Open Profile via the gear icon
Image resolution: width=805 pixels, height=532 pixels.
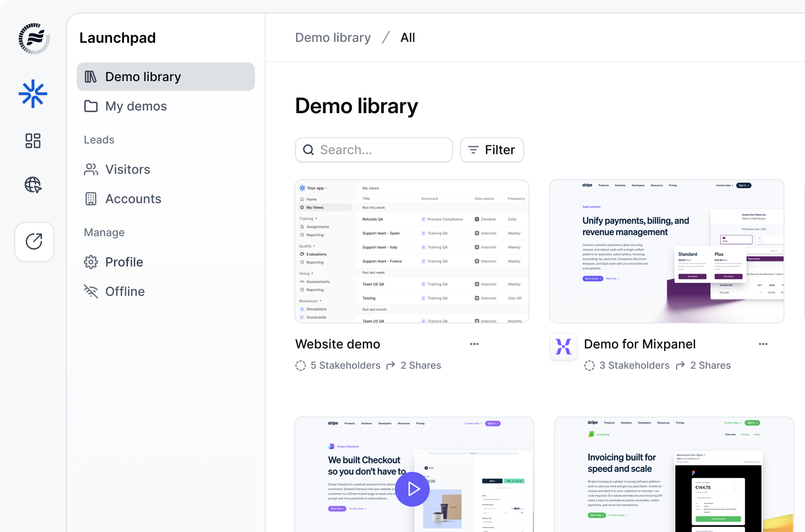tap(91, 262)
